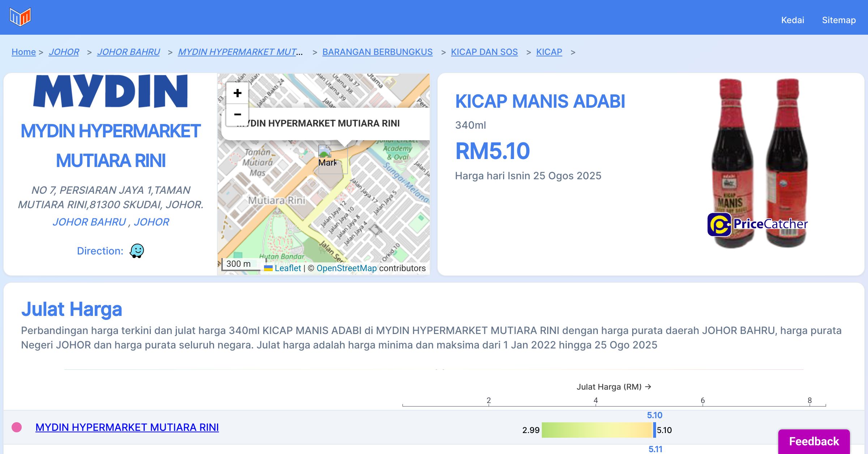Open BARANGAN BERBUNGKUS breadcrumb link
Image resolution: width=868 pixels, height=454 pixels.
377,52
